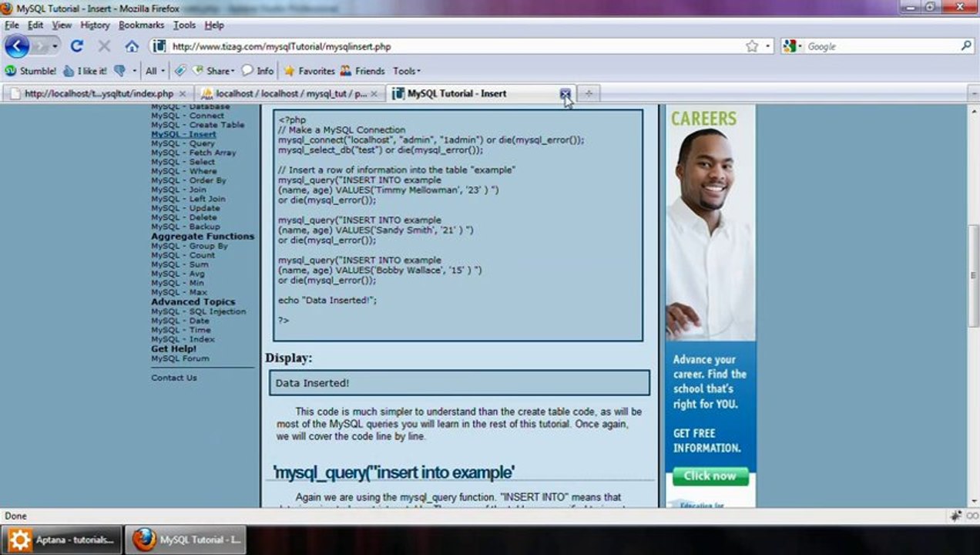Click the thumbs-down dislike icon
980x555 pixels.
tap(120, 71)
